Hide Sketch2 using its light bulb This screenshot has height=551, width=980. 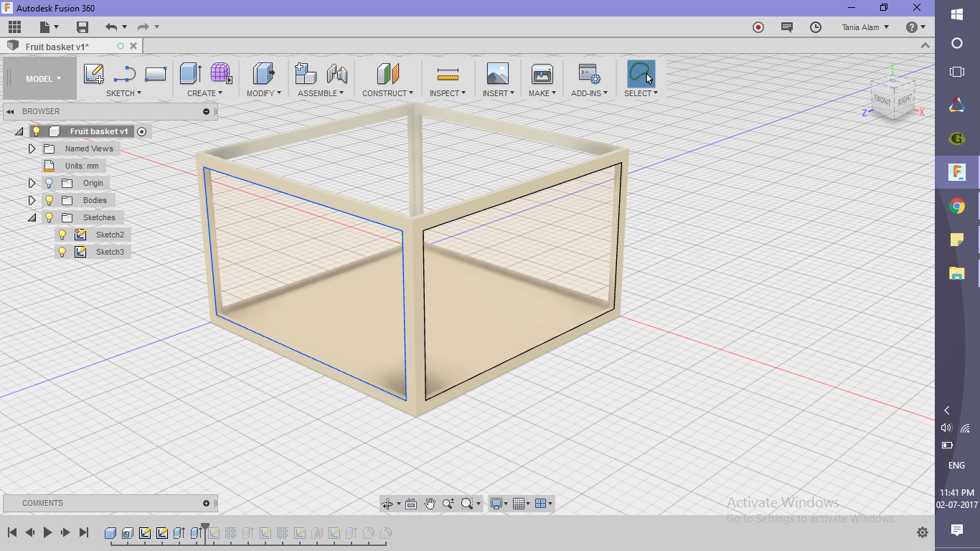coord(62,235)
